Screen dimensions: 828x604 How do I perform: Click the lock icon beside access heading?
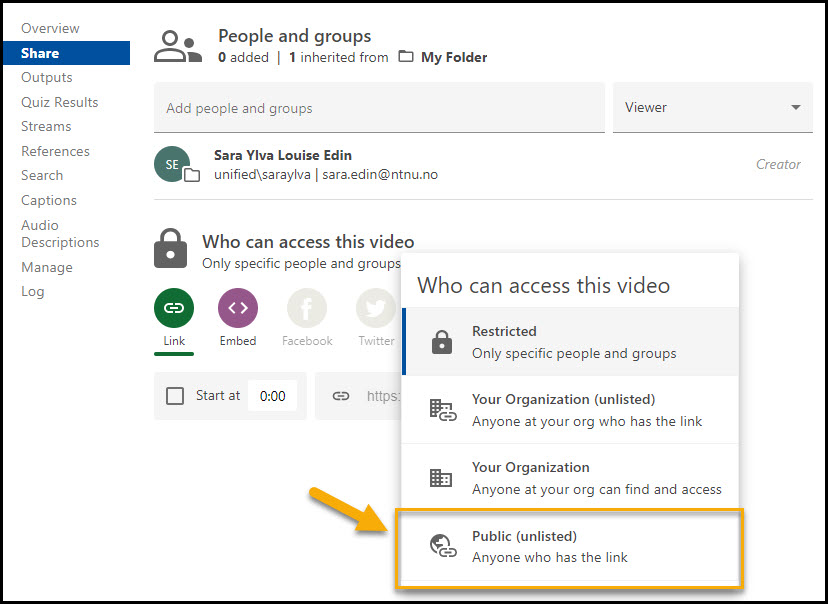coord(170,248)
